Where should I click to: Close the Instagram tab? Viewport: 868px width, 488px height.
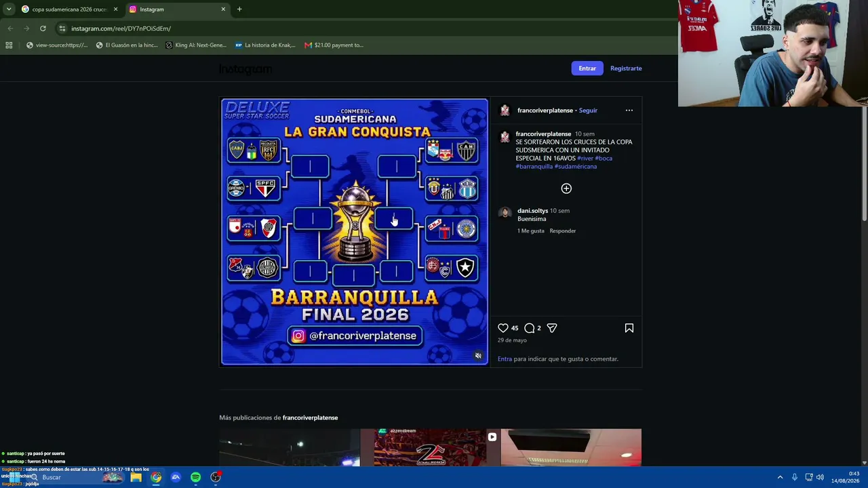[223, 9]
